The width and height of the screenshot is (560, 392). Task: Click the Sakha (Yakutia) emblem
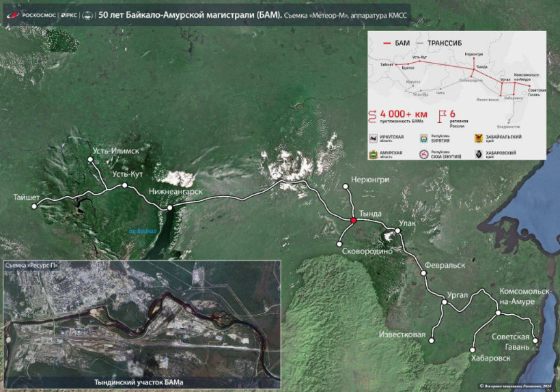(424, 154)
